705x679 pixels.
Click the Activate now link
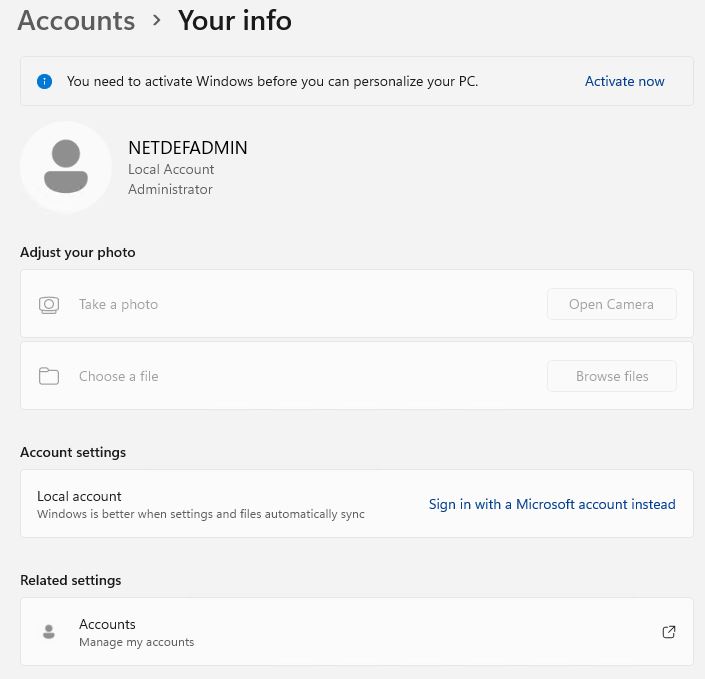point(624,82)
